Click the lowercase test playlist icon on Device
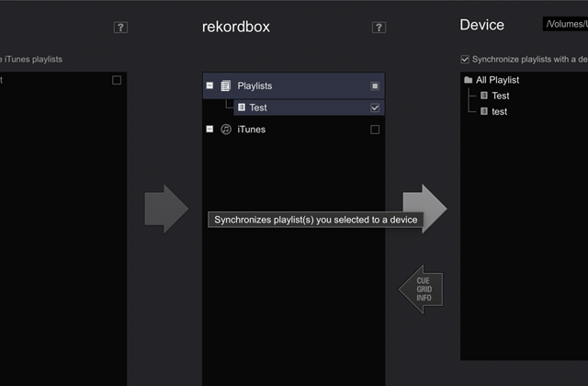This screenshot has height=386, width=588. [484, 111]
